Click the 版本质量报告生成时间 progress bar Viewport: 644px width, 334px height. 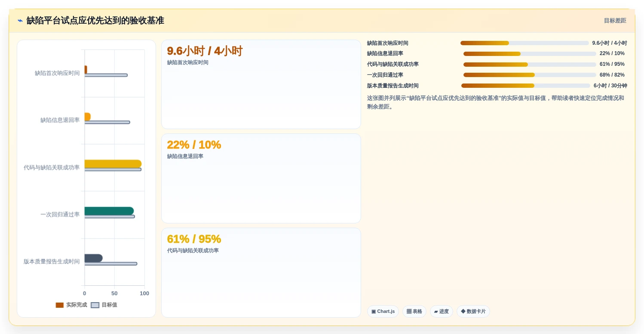(526, 86)
